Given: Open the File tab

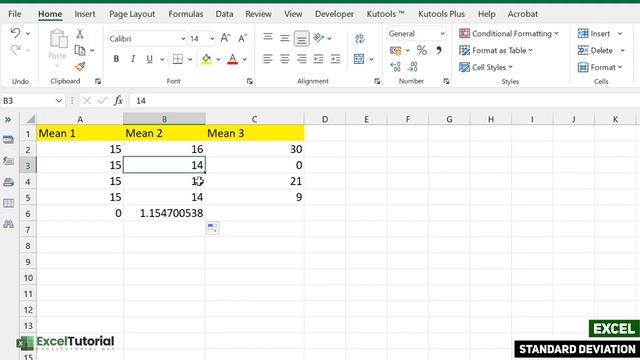Looking at the screenshot, I should coord(14,14).
